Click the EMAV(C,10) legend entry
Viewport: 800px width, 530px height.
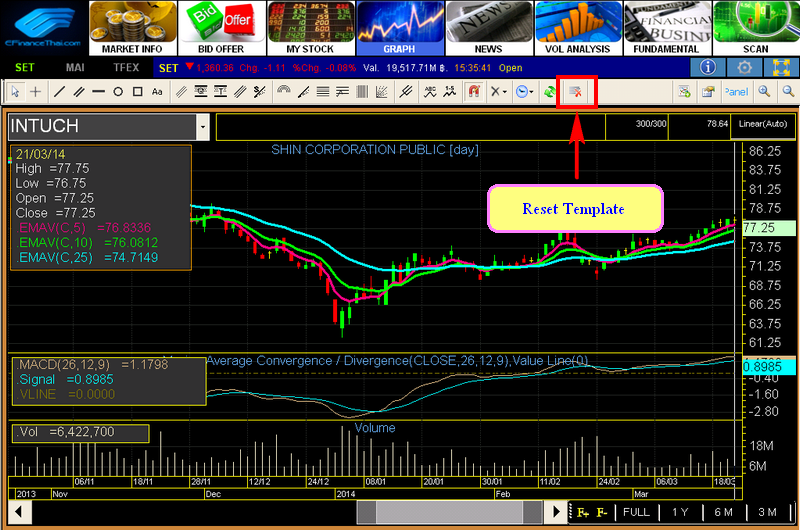pyautogui.click(x=87, y=242)
